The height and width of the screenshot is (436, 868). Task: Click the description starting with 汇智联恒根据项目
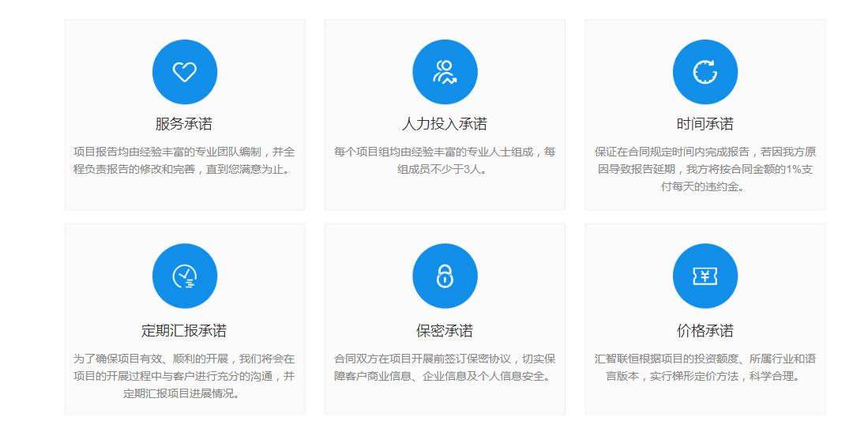705,367
